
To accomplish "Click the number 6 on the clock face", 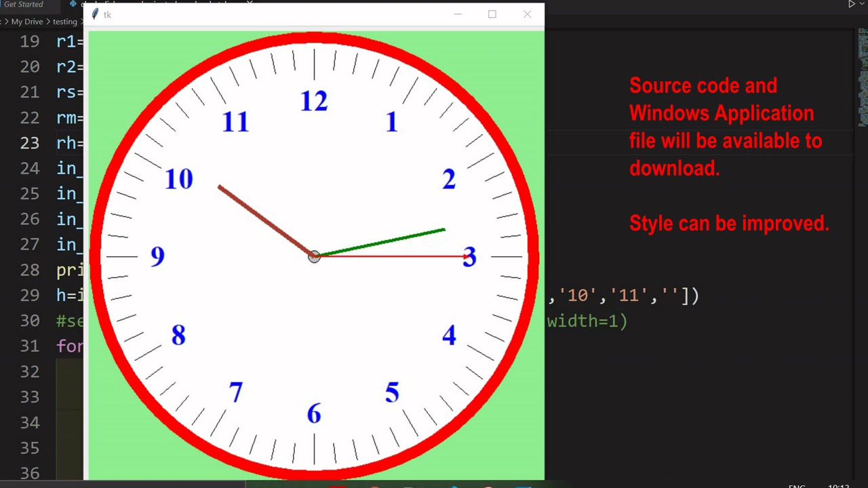I will tap(314, 414).
